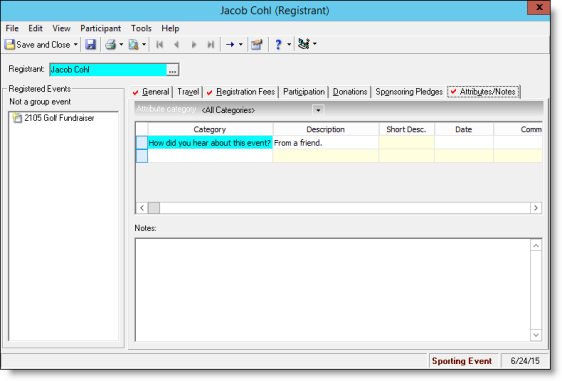Image resolution: width=562 pixels, height=381 pixels.
Task: Expand the dropdown next to rightmost toolbar icon
Action: [x=315, y=44]
